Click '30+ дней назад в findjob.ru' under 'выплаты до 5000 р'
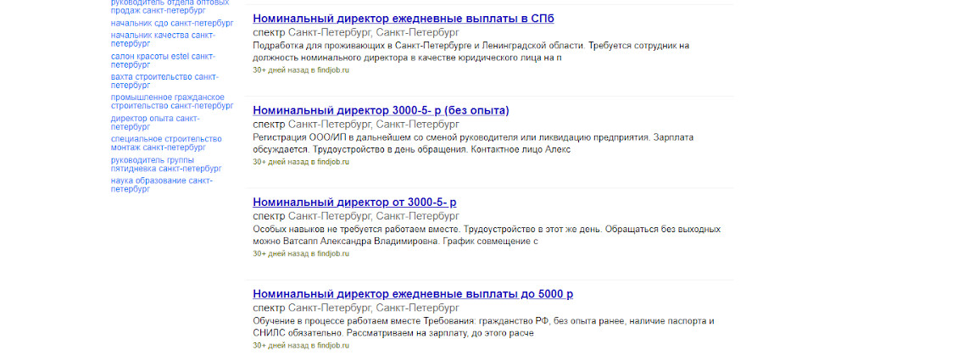980x361 pixels. 301,346
